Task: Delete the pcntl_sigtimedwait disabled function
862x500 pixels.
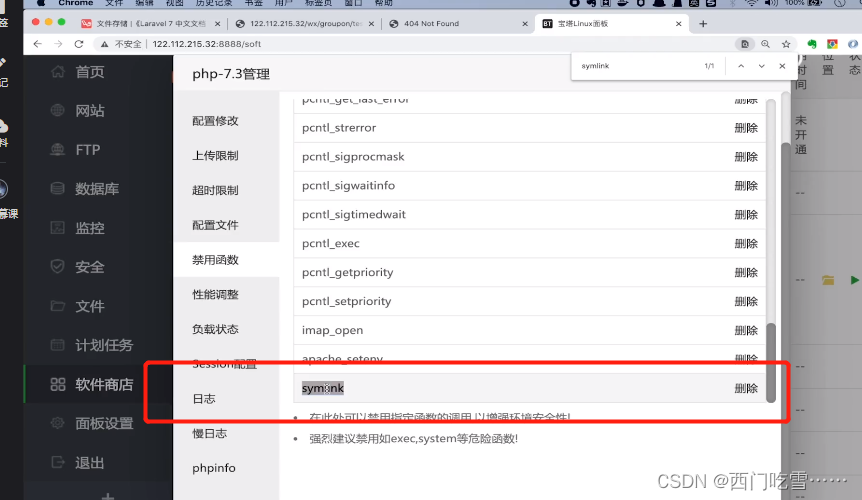Action: tap(746, 214)
